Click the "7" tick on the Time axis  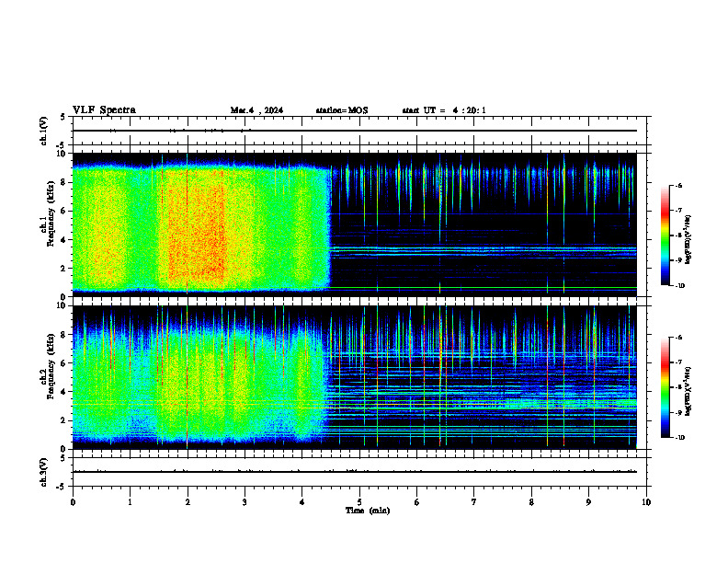pos(474,502)
